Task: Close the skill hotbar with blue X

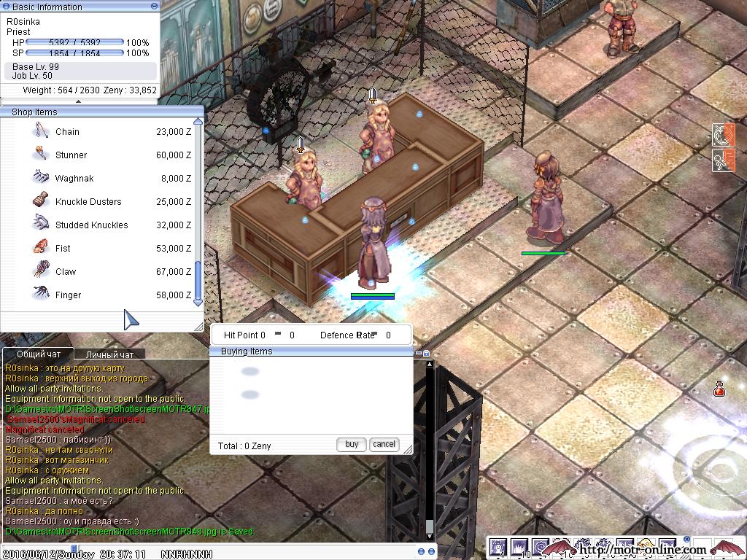Action: point(686,540)
